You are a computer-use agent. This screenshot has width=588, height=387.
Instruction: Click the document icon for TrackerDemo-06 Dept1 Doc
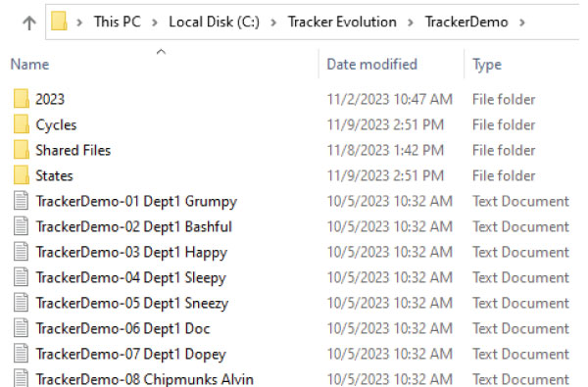[21, 328]
